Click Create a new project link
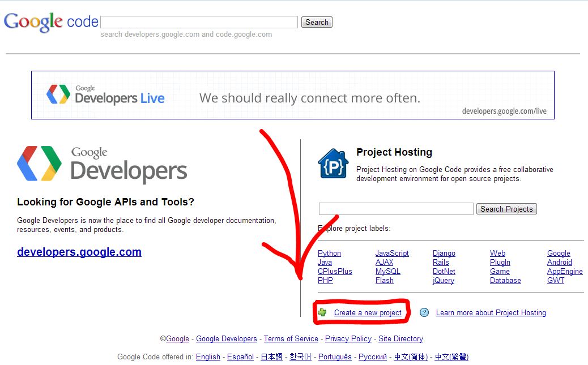Image resolution: width=588 pixels, height=365 pixels. 368,312
